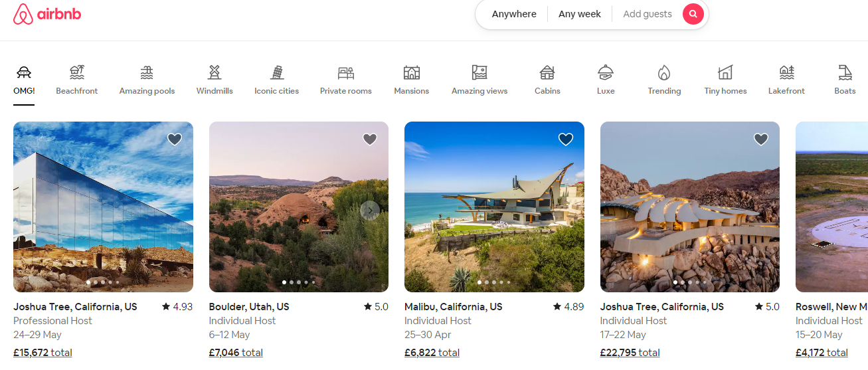Screen dimensions: 868x370
Task: Favorite the Malibu, California listing
Action: (x=566, y=139)
